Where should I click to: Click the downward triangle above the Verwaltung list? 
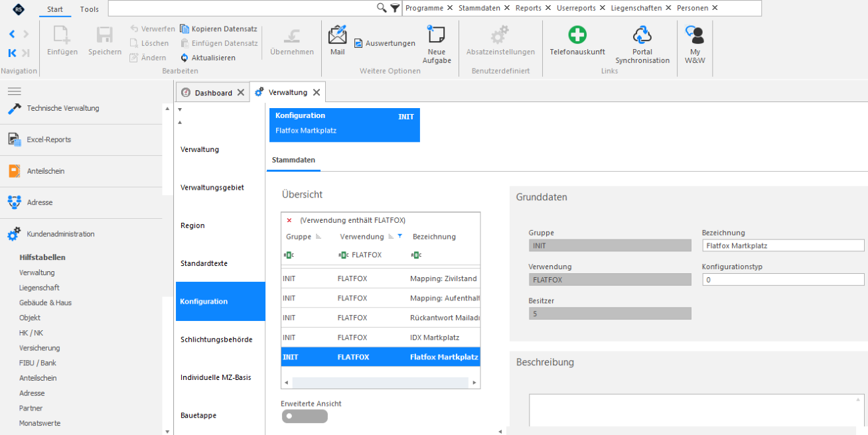click(179, 109)
